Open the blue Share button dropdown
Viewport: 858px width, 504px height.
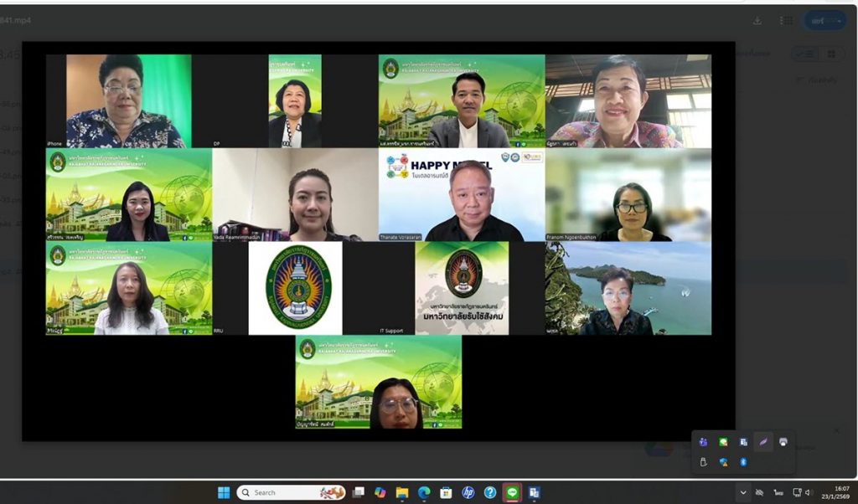[824, 21]
